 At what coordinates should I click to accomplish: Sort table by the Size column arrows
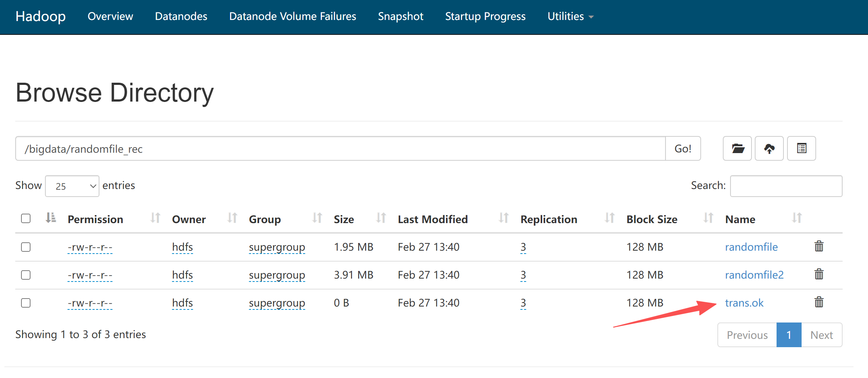pyautogui.click(x=381, y=218)
